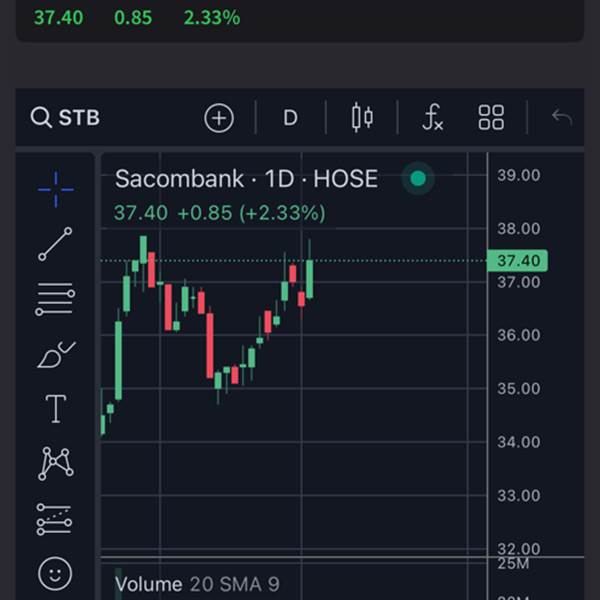Image resolution: width=600 pixels, height=600 pixels.
Task: Click the 37.00 price scale label
Action: click(519, 282)
